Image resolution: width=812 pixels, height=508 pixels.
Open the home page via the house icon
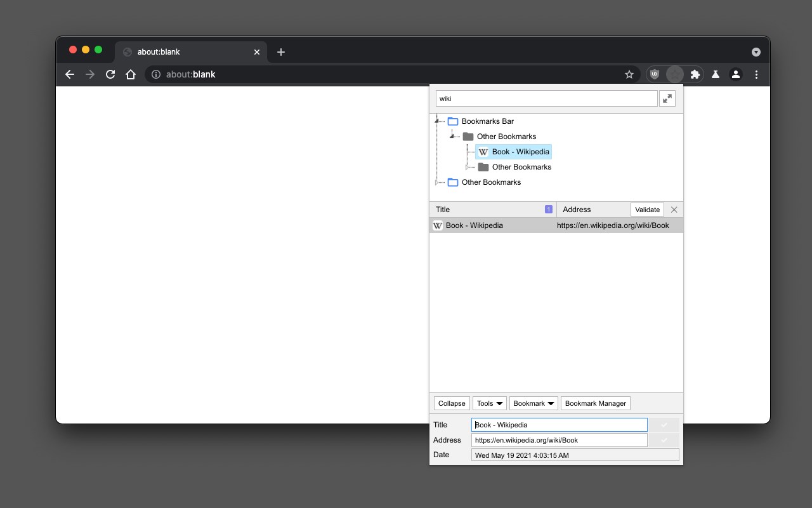pyautogui.click(x=131, y=74)
